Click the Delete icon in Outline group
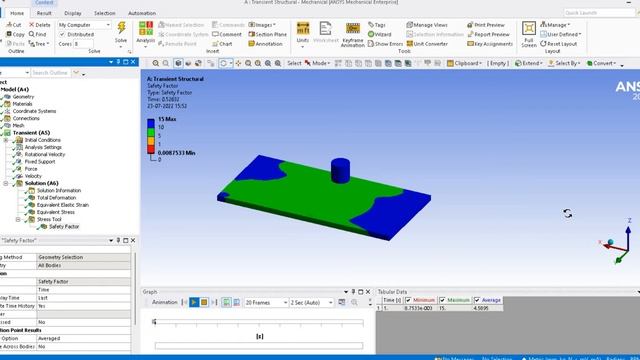The width and height of the screenshot is (640, 360). 31,25
